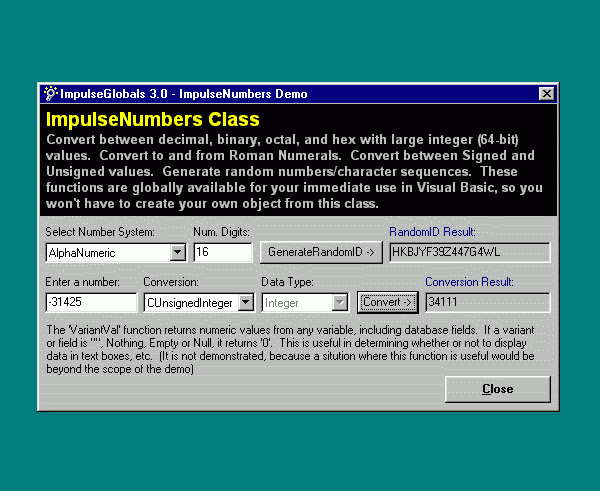Screen dimensions: 600x491
Task: Click the Conversion Result field showing 34111
Action: coord(488,302)
